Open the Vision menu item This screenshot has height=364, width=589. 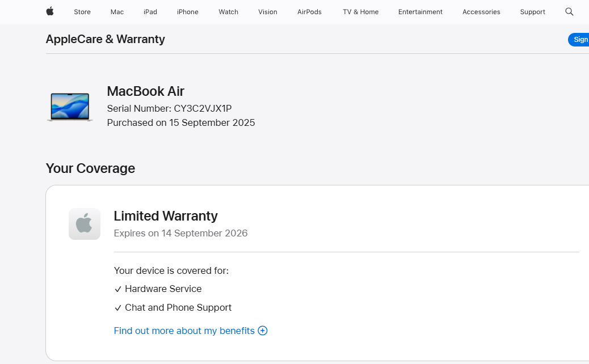click(x=268, y=12)
